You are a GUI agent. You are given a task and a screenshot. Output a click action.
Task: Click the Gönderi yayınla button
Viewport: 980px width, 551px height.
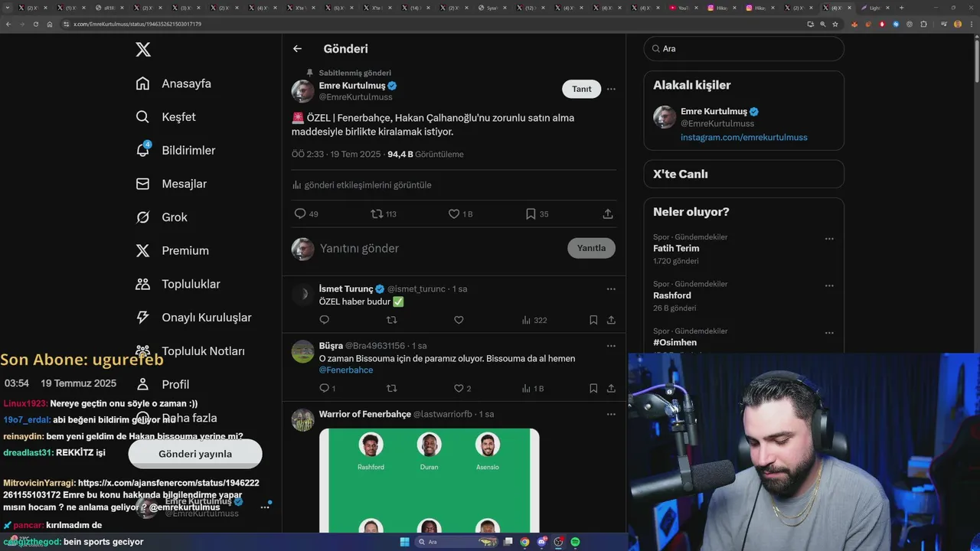click(x=195, y=454)
